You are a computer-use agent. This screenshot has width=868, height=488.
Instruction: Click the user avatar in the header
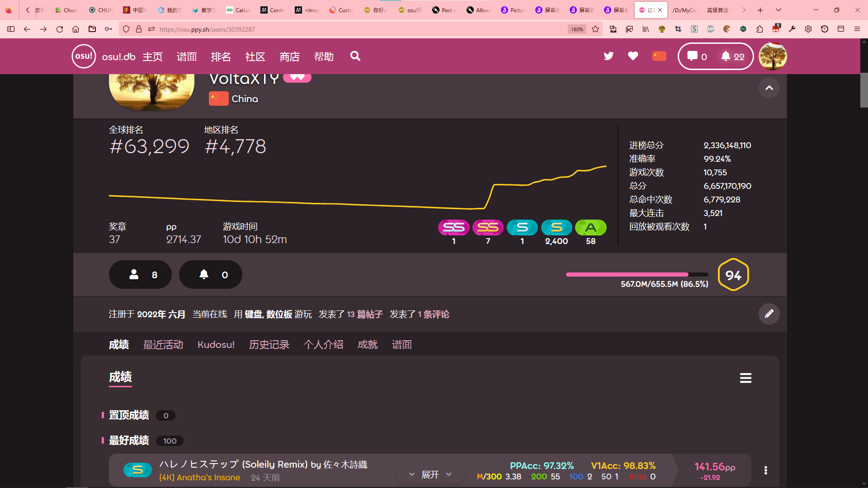tap(773, 56)
